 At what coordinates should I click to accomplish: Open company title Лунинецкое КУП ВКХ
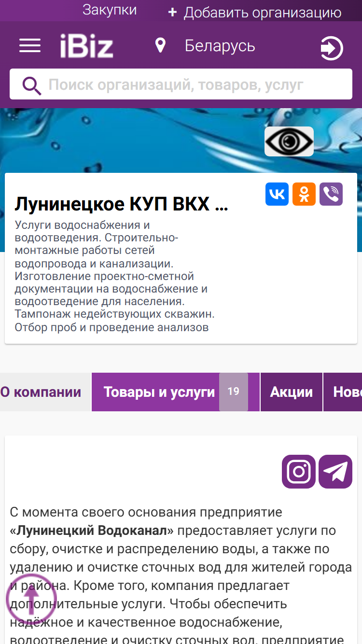[121, 205]
